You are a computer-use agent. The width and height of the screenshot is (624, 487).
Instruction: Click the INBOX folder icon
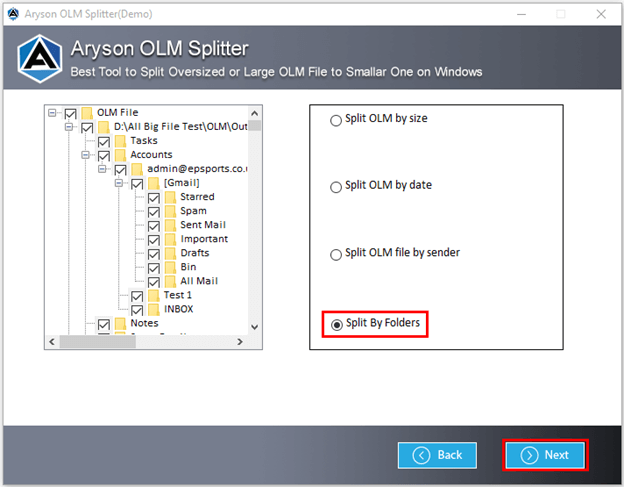tap(154, 309)
